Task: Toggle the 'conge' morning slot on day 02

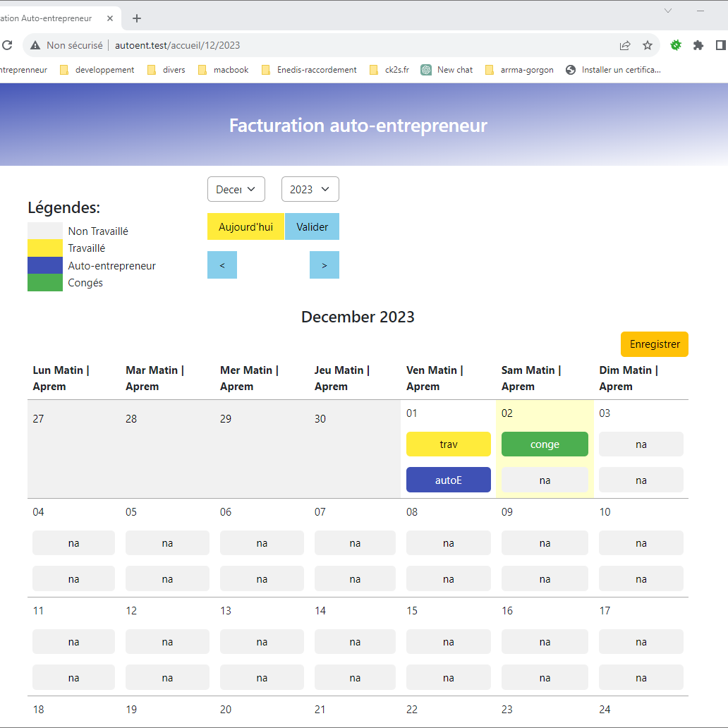Action: point(544,444)
